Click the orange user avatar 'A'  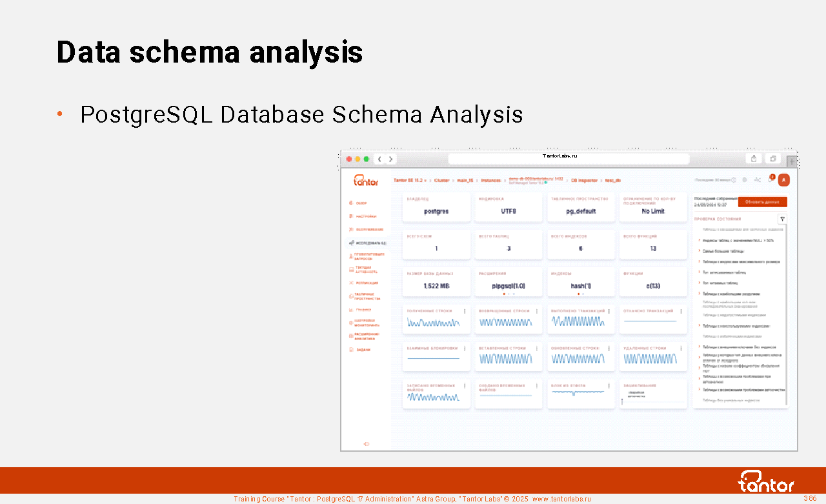pyautogui.click(x=783, y=180)
